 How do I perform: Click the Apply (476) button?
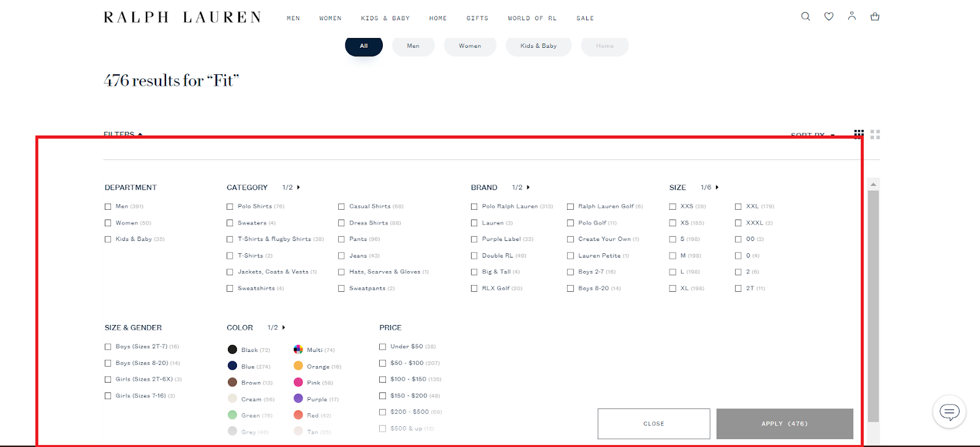[x=785, y=424]
